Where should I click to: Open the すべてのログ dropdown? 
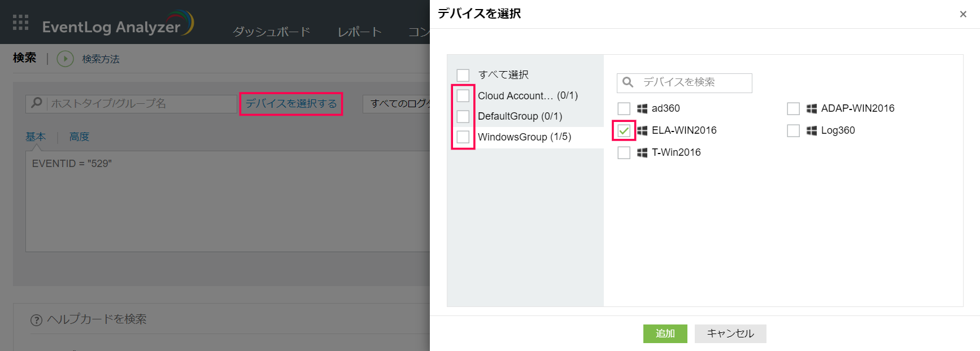click(x=398, y=103)
